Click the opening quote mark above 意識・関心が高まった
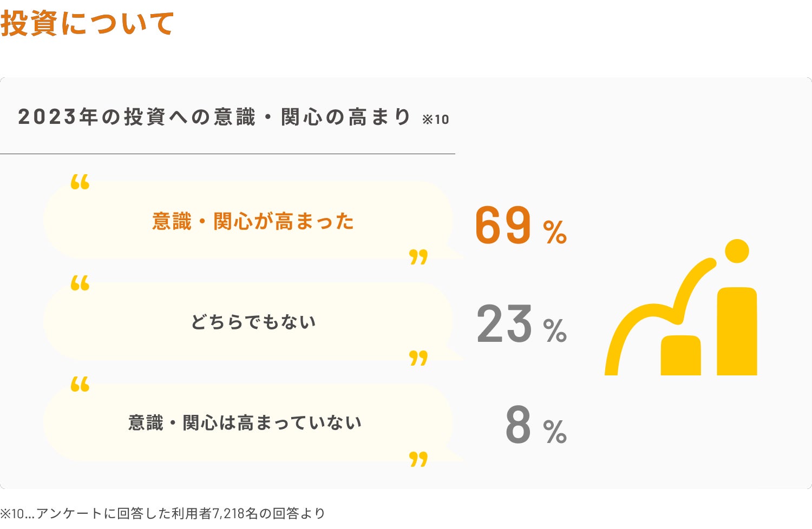Viewport: 812px width, 529px height. [x=80, y=182]
